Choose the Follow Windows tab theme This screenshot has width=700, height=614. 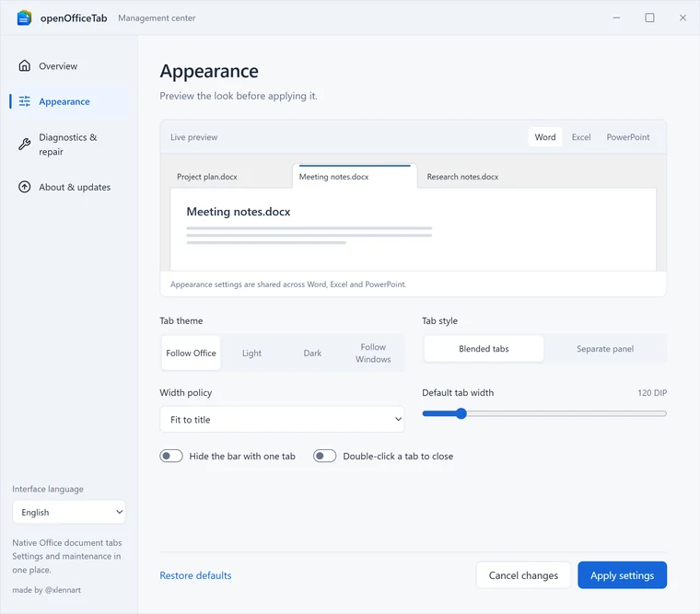click(373, 353)
